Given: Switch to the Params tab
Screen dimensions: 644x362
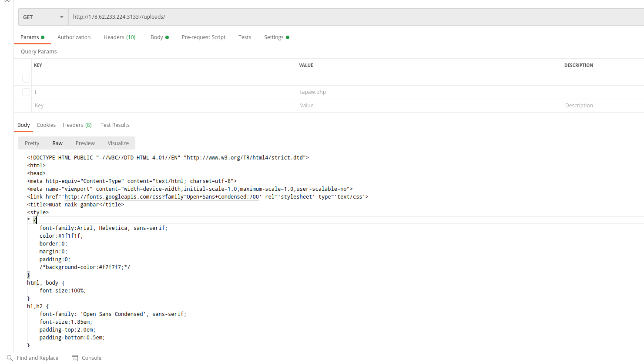Looking at the screenshot, I should pyautogui.click(x=32, y=37).
